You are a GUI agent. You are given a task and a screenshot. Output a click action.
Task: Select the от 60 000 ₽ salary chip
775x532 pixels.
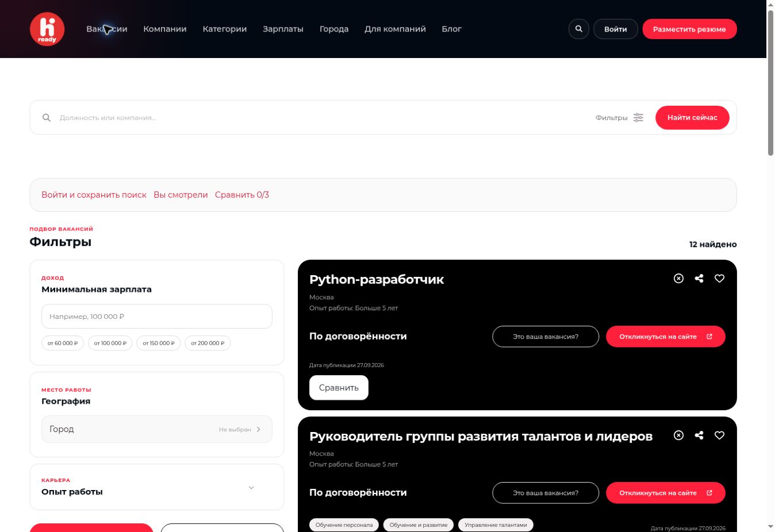click(63, 343)
